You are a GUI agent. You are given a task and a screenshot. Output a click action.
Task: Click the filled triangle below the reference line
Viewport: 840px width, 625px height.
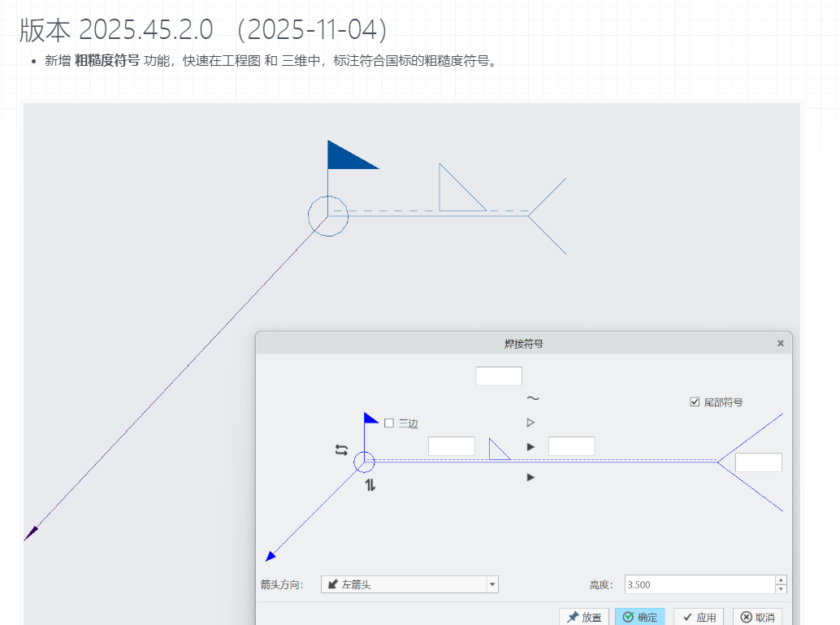(x=530, y=477)
